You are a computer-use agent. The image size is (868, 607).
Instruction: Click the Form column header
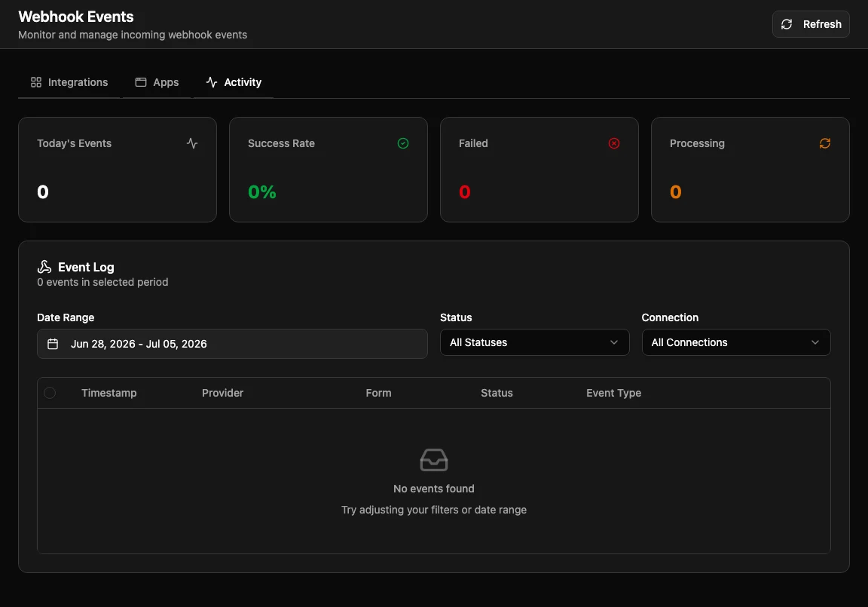click(379, 393)
